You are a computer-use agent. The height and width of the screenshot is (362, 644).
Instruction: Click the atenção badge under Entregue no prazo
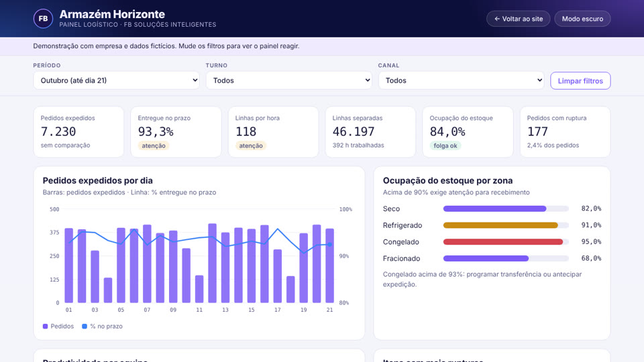(x=154, y=145)
